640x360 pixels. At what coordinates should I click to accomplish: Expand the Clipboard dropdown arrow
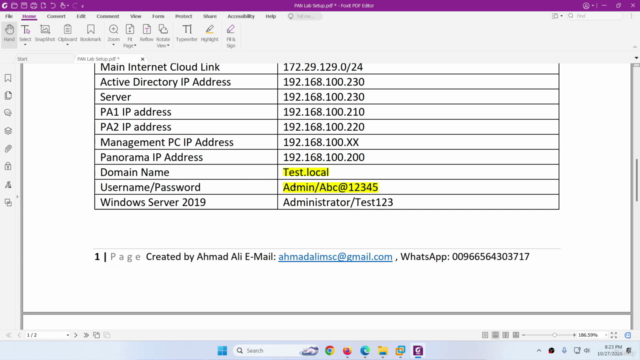pos(67,44)
